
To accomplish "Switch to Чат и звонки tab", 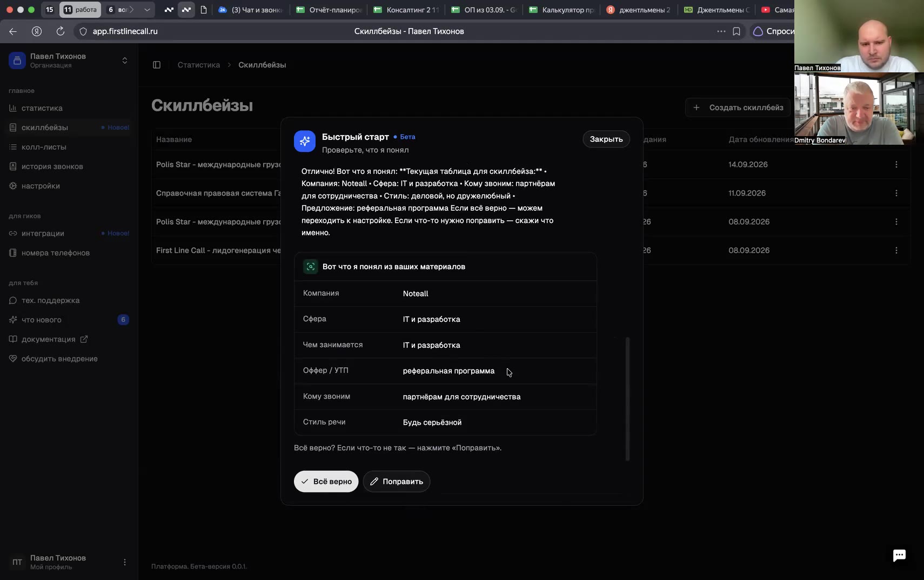I will pyautogui.click(x=251, y=10).
